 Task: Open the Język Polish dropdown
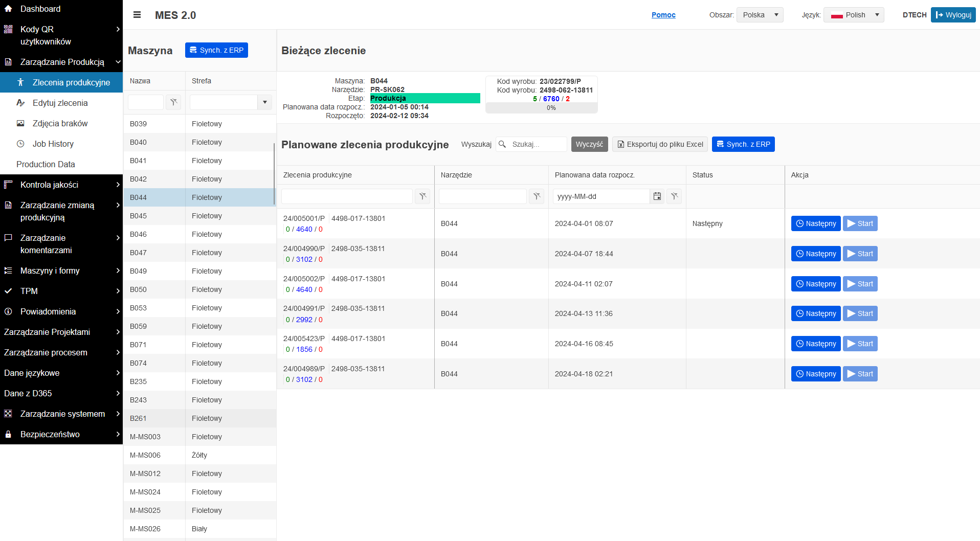point(854,15)
